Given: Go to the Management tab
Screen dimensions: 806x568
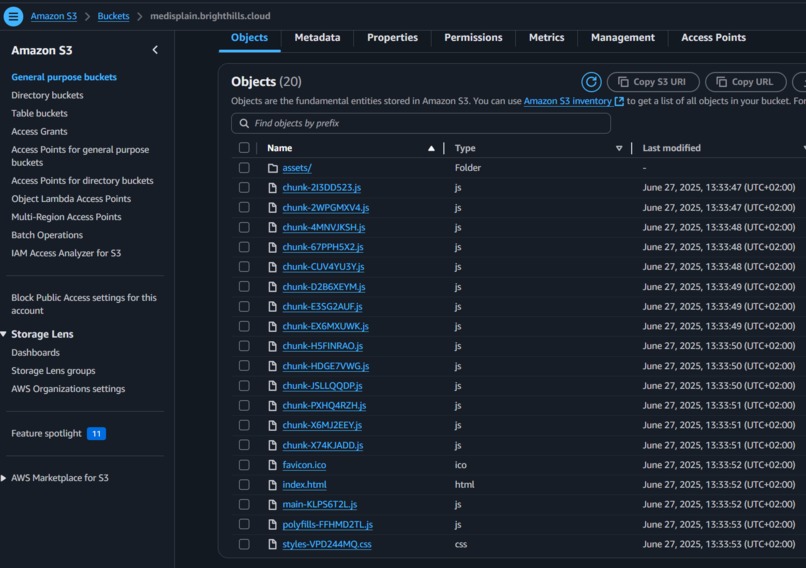Looking at the screenshot, I should (x=622, y=38).
